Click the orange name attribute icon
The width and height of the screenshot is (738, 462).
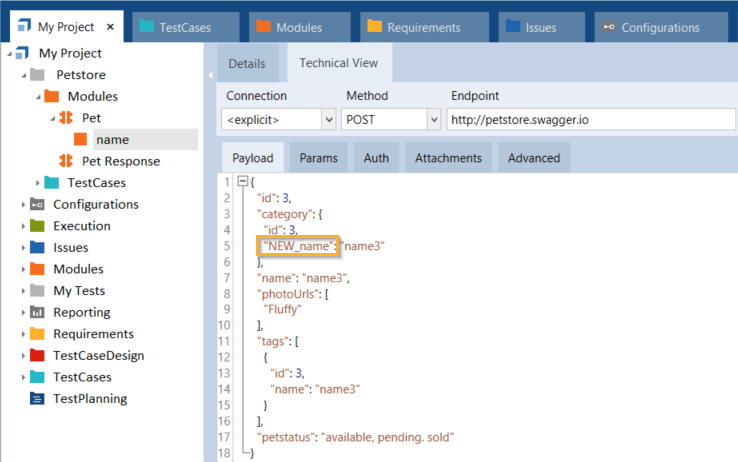[x=83, y=140]
